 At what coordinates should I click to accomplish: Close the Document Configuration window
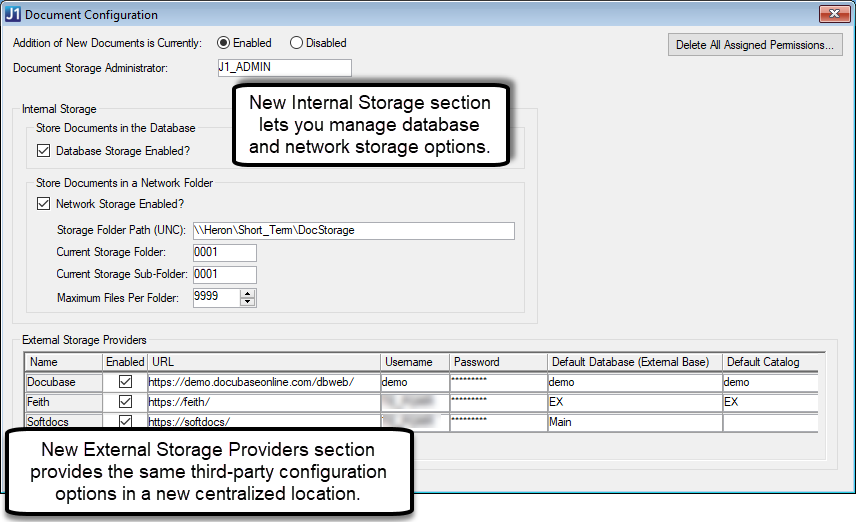(834, 14)
